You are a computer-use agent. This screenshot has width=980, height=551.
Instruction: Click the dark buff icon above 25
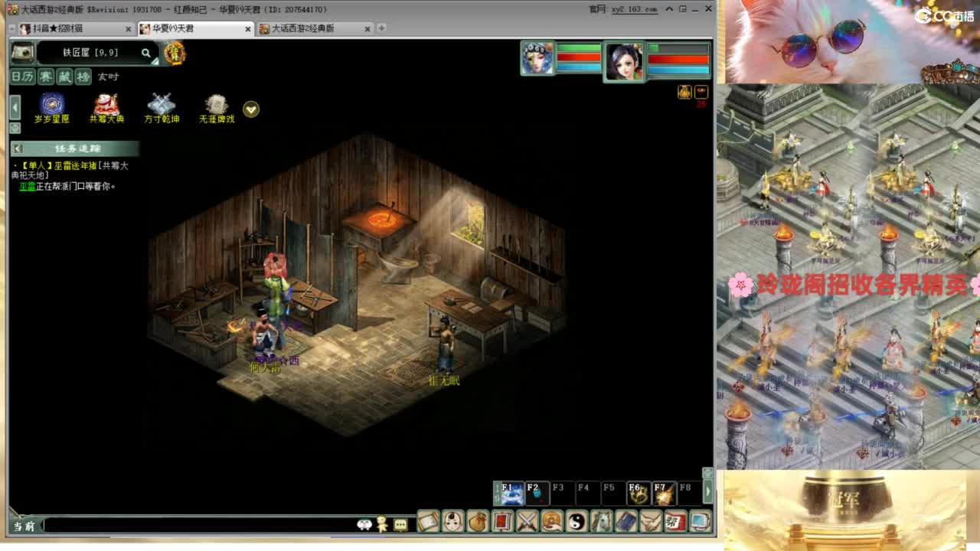coord(701,91)
